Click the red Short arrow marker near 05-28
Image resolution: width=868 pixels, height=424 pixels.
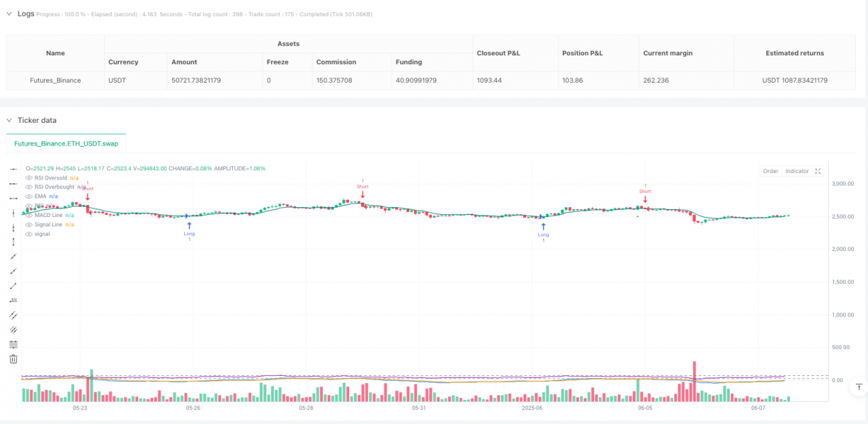[363, 194]
